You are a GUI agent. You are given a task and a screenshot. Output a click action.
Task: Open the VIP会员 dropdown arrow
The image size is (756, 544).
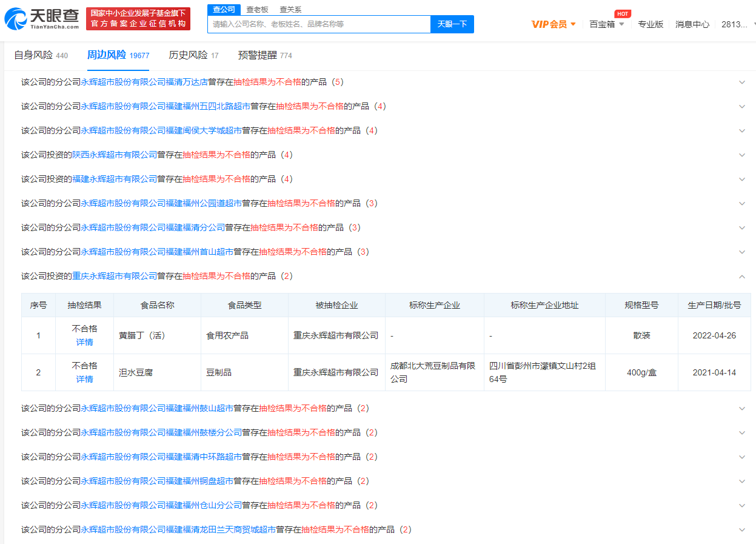[573, 24]
